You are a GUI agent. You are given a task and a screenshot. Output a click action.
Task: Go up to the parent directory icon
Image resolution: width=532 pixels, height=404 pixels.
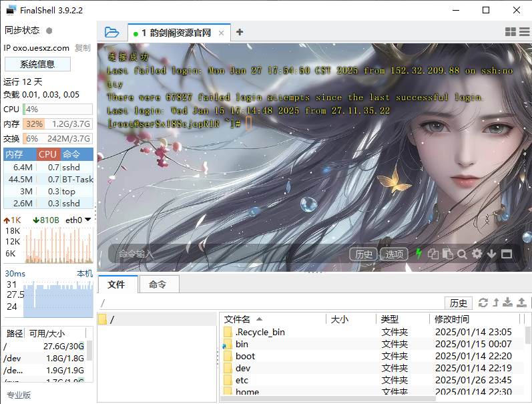tap(496, 302)
